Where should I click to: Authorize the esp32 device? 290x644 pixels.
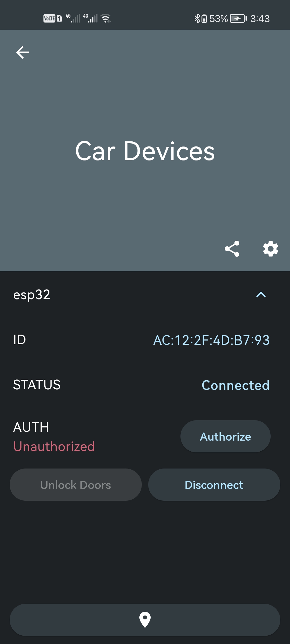[x=225, y=436]
